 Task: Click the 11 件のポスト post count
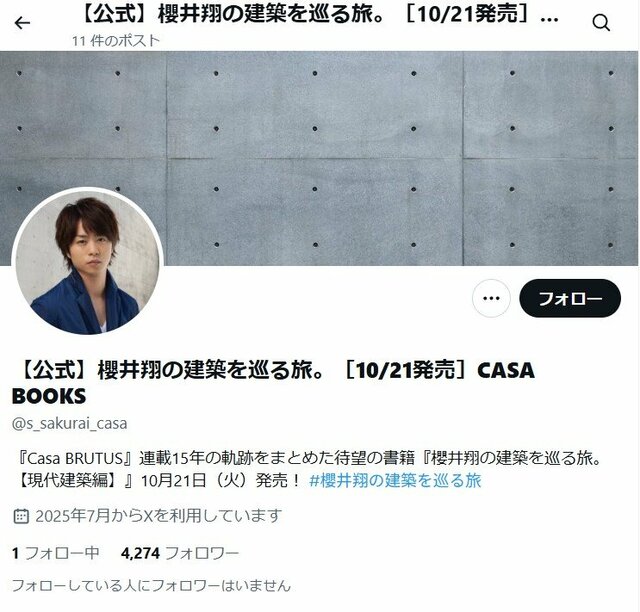pyautogui.click(x=116, y=40)
